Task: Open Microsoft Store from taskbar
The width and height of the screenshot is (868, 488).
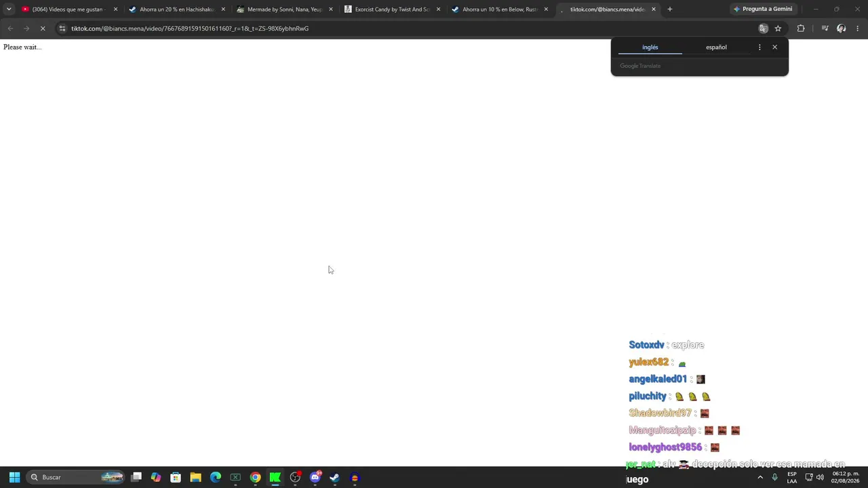Action: [x=176, y=477]
